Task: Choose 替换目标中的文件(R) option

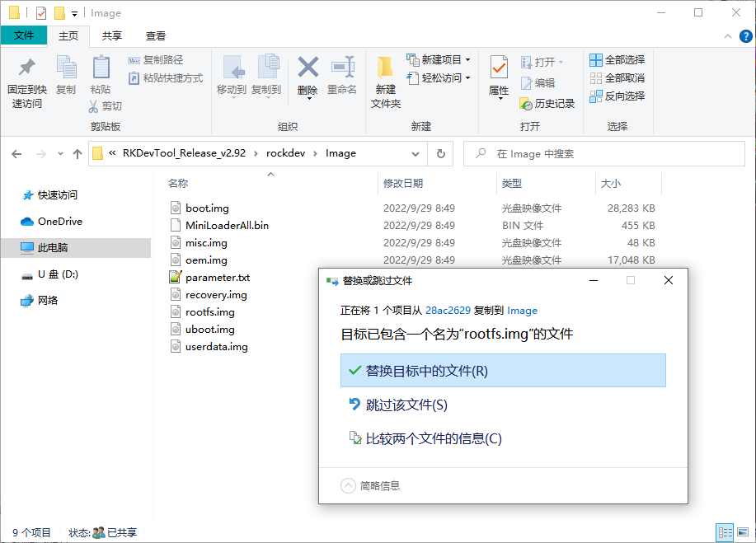Action: click(502, 371)
